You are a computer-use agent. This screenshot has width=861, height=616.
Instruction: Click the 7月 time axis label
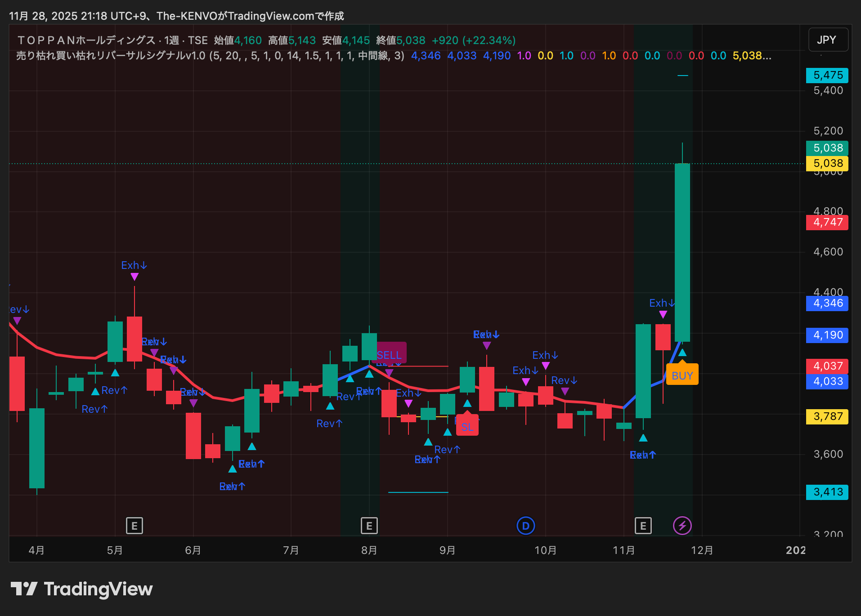click(x=291, y=550)
